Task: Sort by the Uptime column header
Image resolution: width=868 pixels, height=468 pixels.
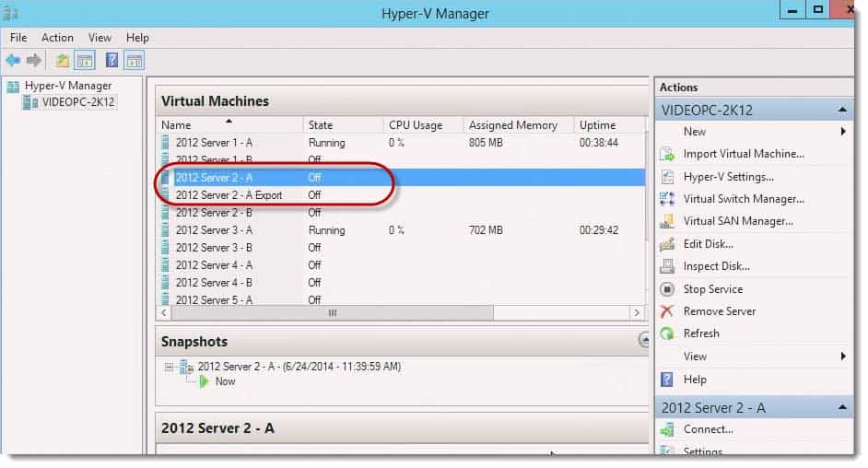Action: (x=609, y=125)
